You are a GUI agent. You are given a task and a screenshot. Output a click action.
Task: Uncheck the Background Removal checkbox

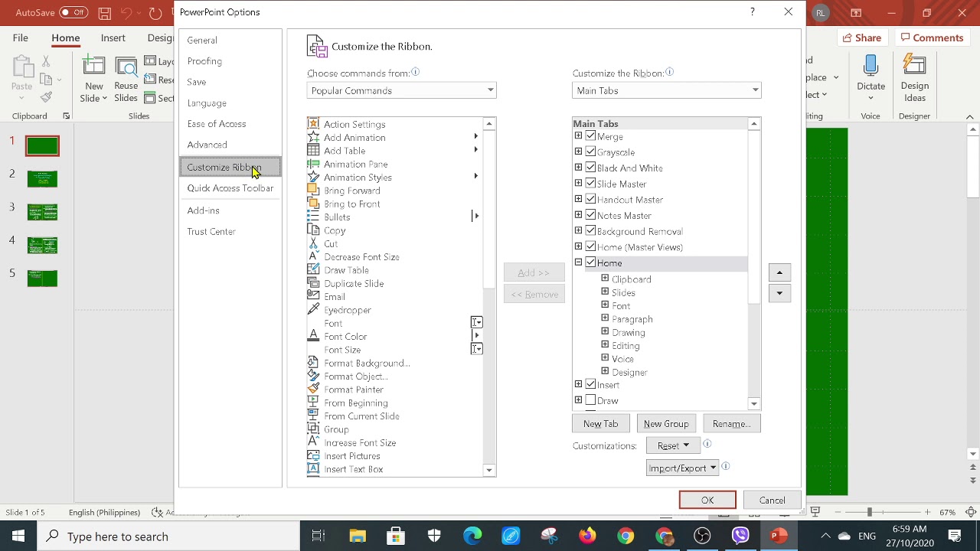tap(590, 231)
